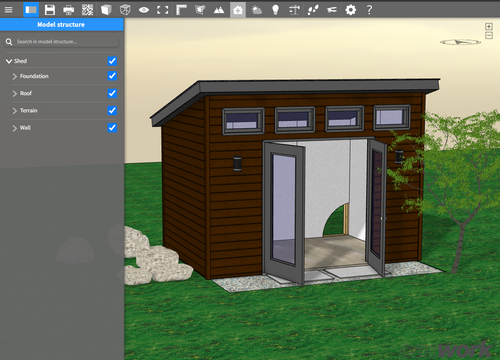This screenshot has width=500, height=360.
Task: Click the eye visibility icon in toolbar
Action: coord(144,10)
